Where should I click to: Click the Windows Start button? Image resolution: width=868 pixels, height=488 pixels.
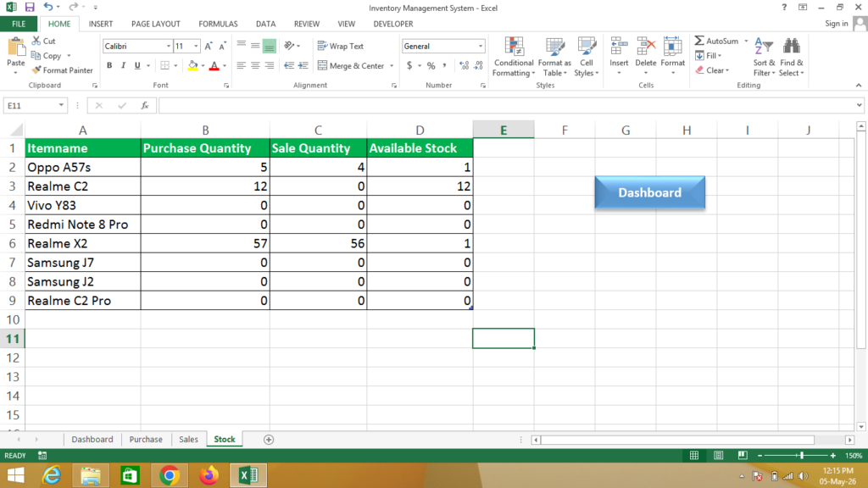[x=15, y=475]
